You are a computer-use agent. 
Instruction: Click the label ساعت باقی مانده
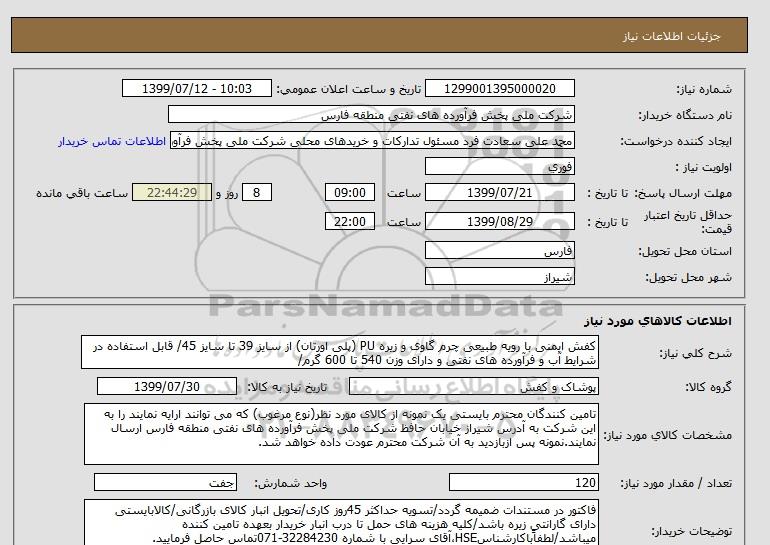[82, 193]
